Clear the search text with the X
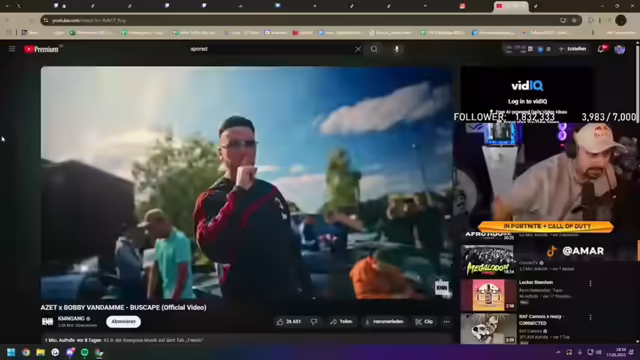640x360 pixels. pyautogui.click(x=358, y=49)
